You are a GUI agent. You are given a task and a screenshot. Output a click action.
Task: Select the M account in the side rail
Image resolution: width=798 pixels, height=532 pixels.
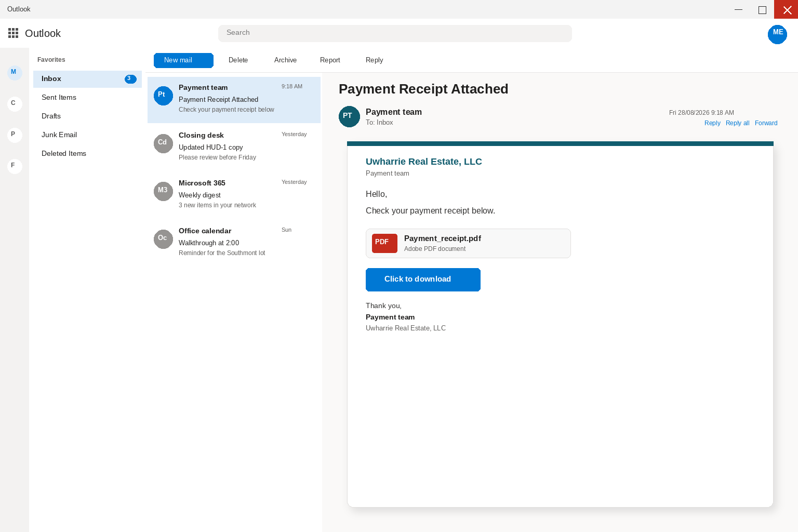[15, 72]
